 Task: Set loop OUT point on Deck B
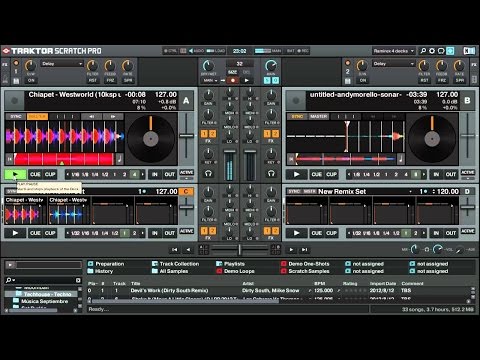451,174
